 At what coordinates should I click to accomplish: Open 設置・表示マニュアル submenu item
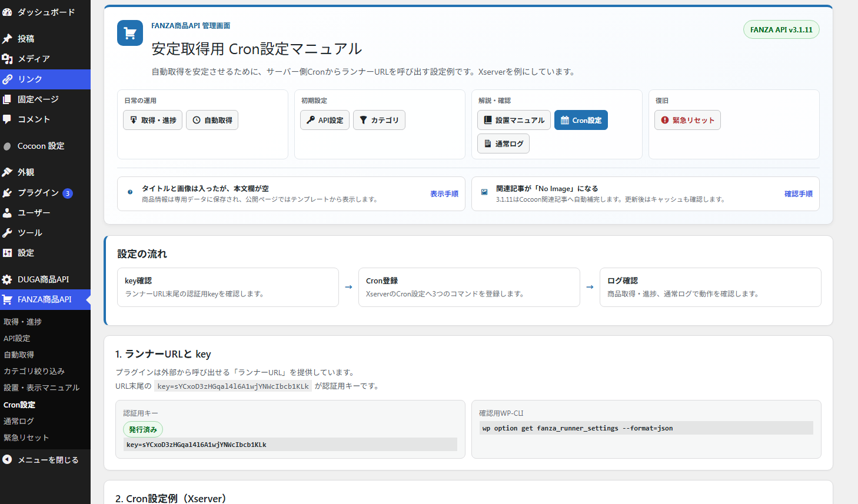(x=45, y=388)
